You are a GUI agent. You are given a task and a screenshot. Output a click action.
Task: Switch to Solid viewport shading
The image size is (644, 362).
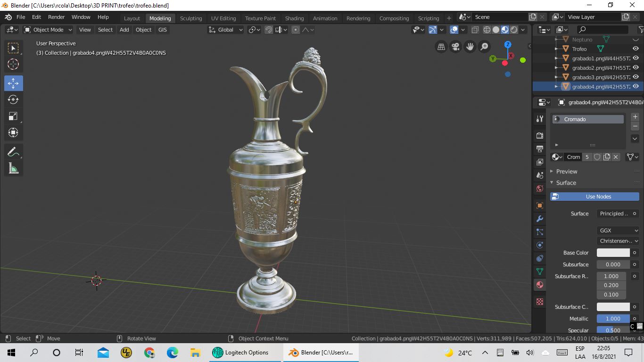[496, 30]
